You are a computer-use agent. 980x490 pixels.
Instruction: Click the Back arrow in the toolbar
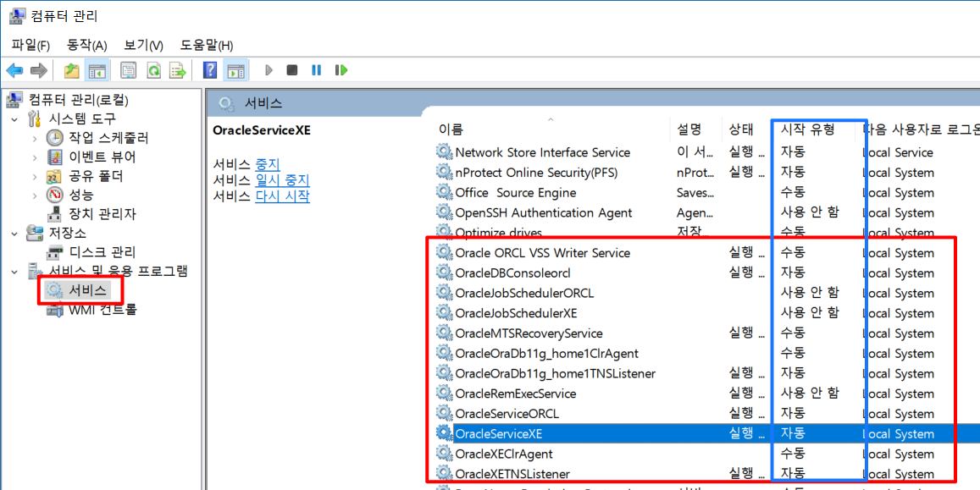(14, 70)
